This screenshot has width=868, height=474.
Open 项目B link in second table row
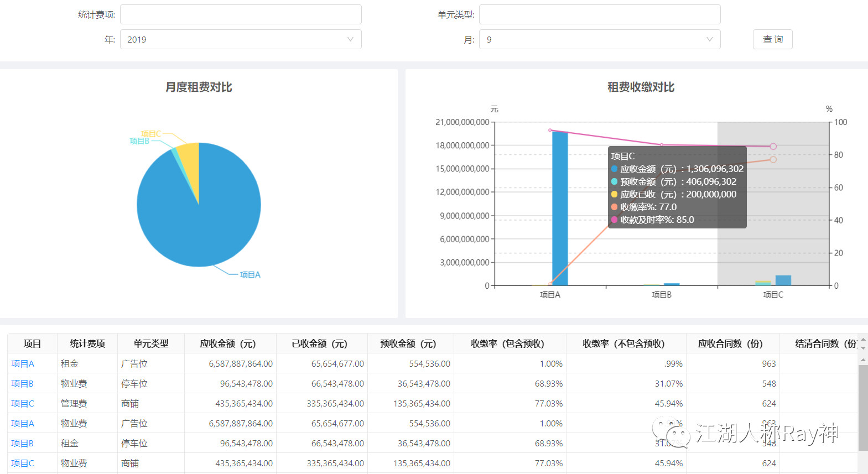click(23, 383)
